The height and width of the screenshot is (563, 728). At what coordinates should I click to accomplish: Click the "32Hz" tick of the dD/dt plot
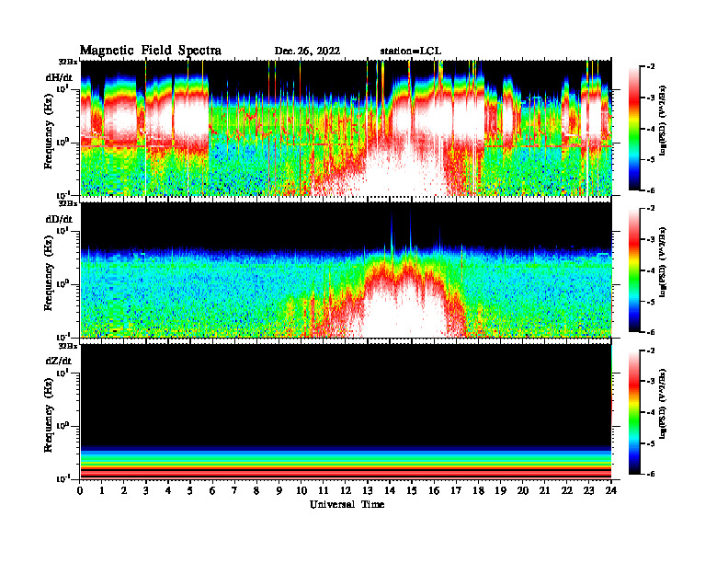point(68,203)
